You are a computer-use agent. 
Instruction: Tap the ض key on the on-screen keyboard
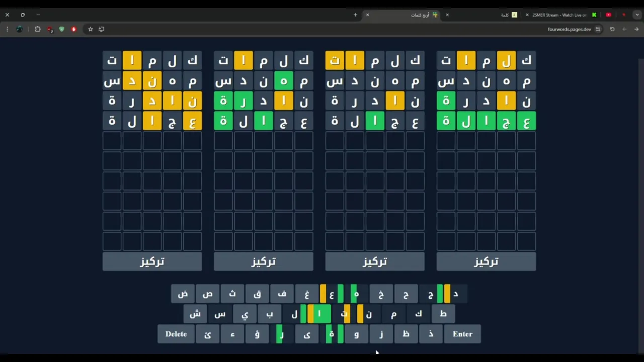click(183, 294)
